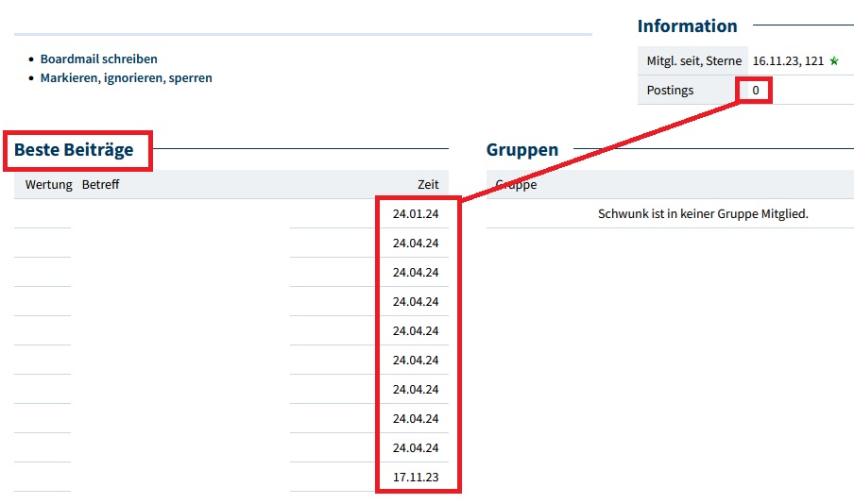Click the Gruppe column header

(x=516, y=184)
